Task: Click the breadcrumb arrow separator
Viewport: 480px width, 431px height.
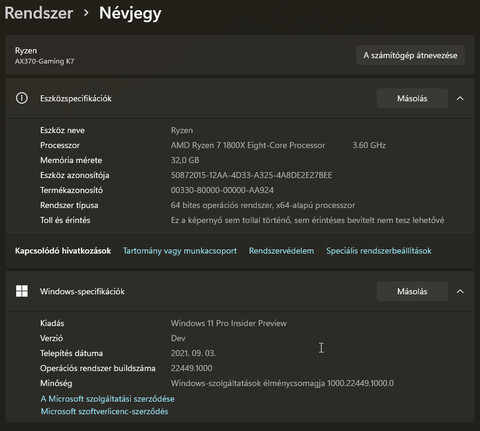Action: point(86,13)
